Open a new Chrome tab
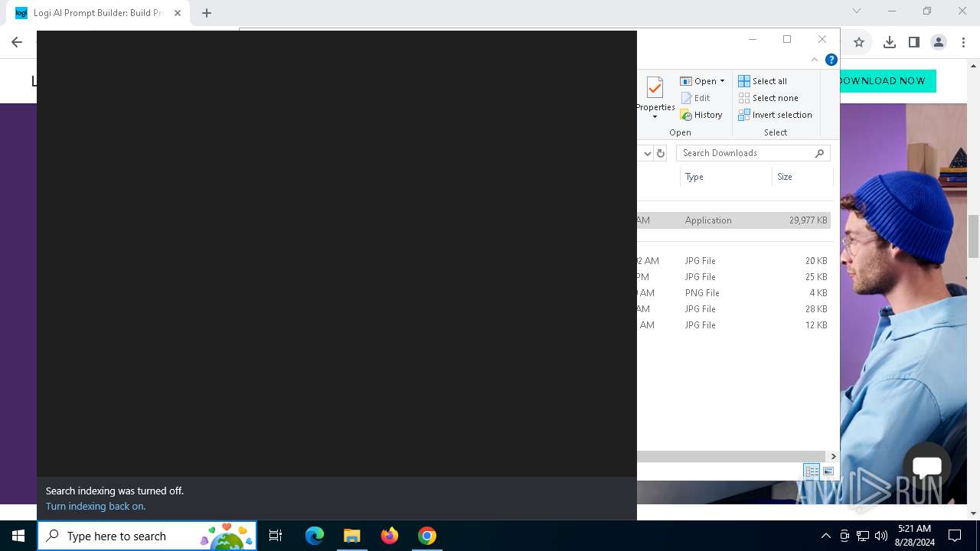980x551 pixels. coord(207,13)
